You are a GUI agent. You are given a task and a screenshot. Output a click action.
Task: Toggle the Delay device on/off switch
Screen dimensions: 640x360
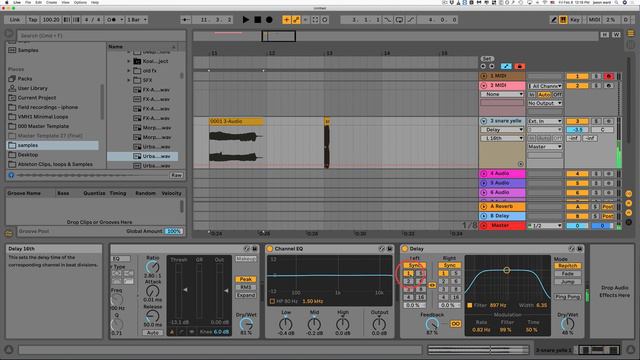coord(404,249)
